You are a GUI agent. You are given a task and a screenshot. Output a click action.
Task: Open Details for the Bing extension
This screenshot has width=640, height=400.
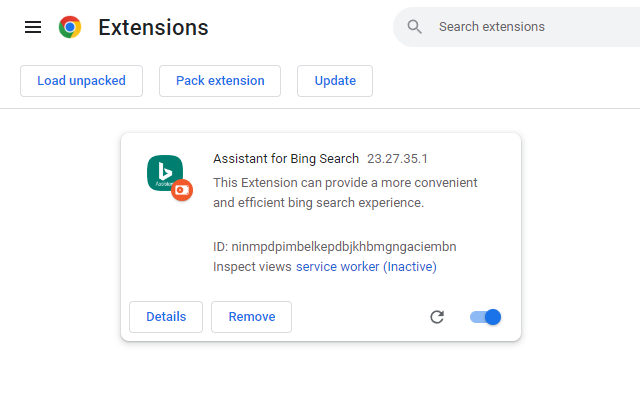pos(166,317)
